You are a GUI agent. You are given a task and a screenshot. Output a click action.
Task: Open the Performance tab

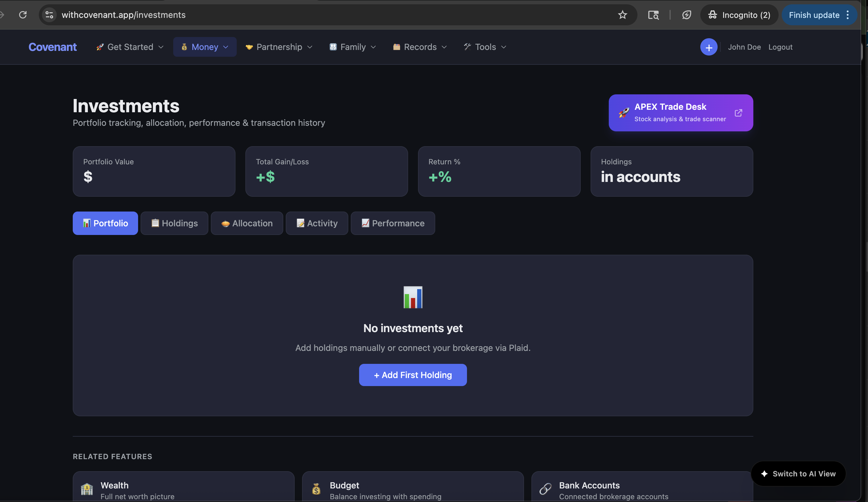point(393,223)
